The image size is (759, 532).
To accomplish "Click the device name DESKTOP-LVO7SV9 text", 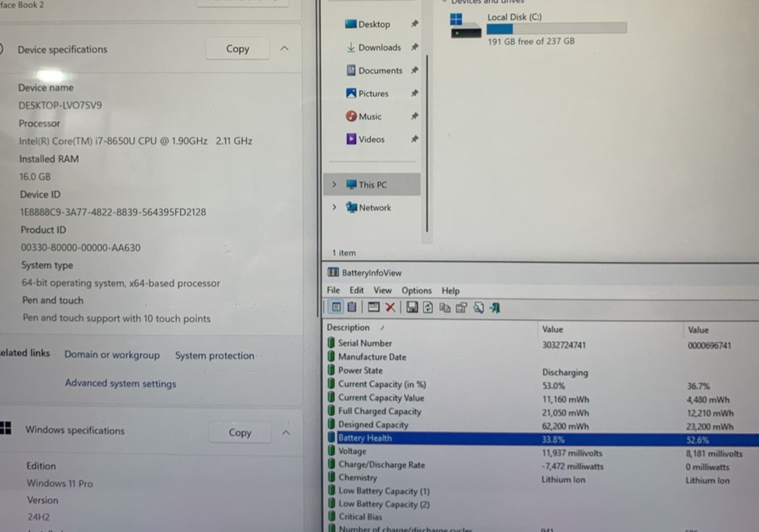I will tap(60, 106).
